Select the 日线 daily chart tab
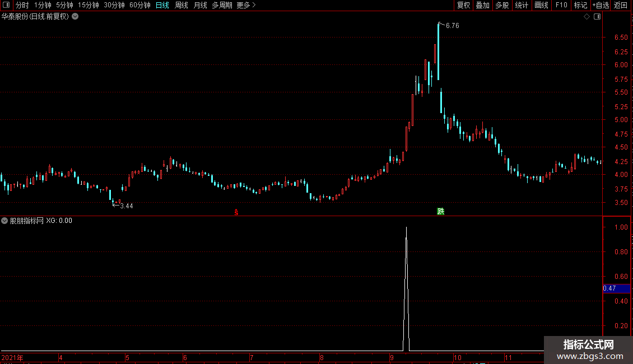The height and width of the screenshot is (364, 633). pyautogui.click(x=162, y=5)
